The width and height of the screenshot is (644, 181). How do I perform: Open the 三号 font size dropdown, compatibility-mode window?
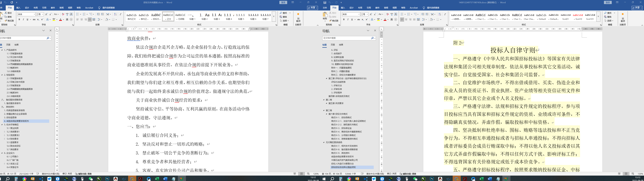tap(367, 14)
